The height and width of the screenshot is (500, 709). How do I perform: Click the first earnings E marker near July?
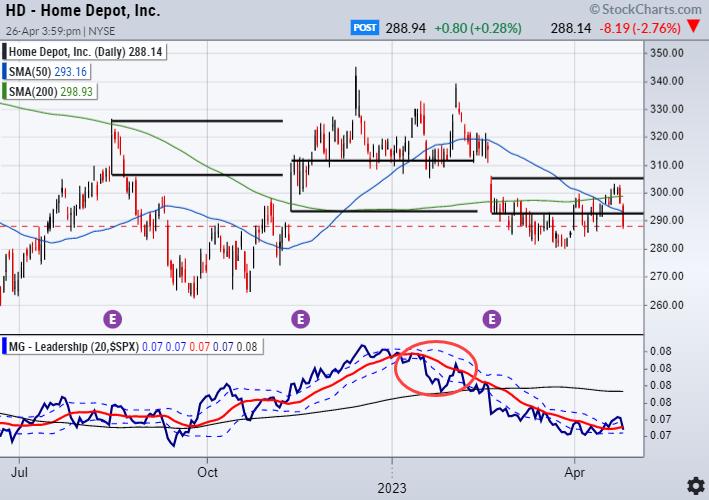pyautogui.click(x=113, y=319)
